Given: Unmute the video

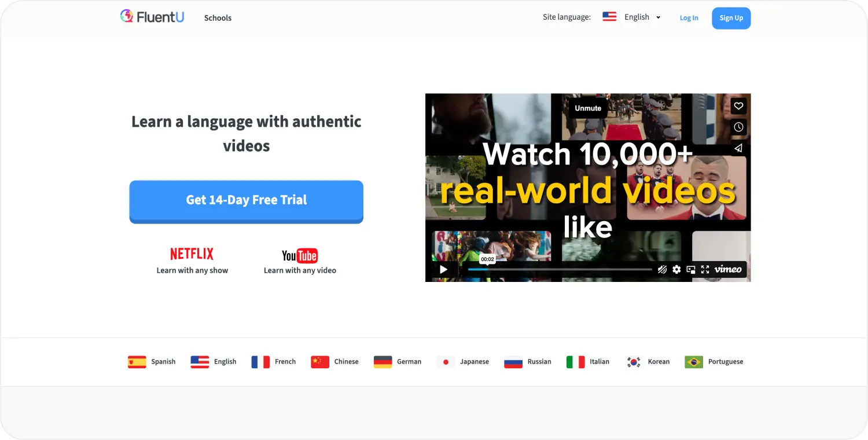Looking at the screenshot, I should click(x=587, y=108).
